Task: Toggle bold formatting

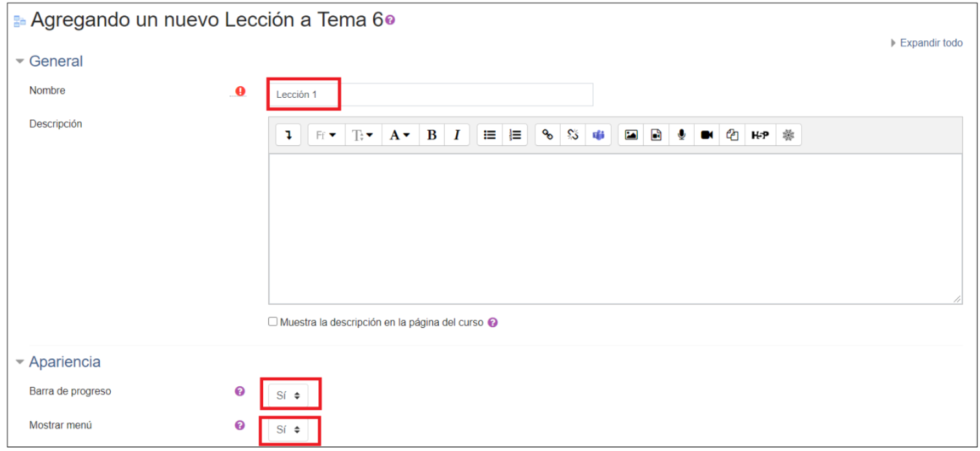Action: pos(432,135)
